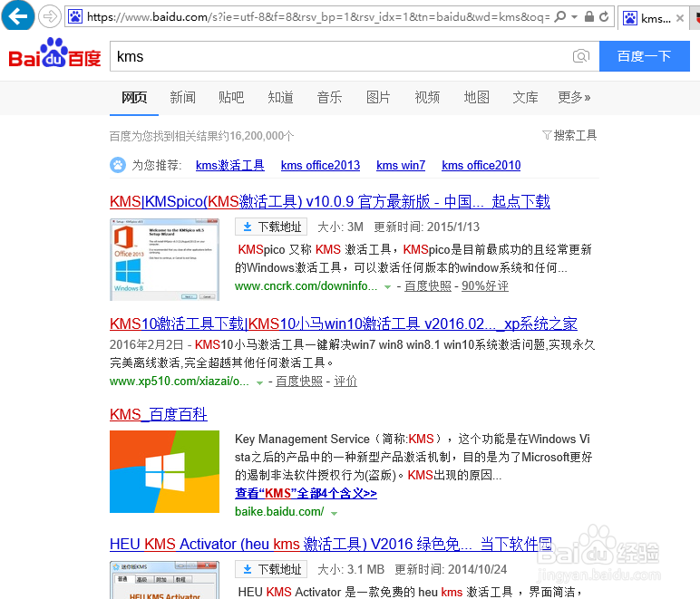Viewport: 700px width, 599px height.
Task: Click 下载地址 button for HEU KMS result
Action: coord(271,570)
